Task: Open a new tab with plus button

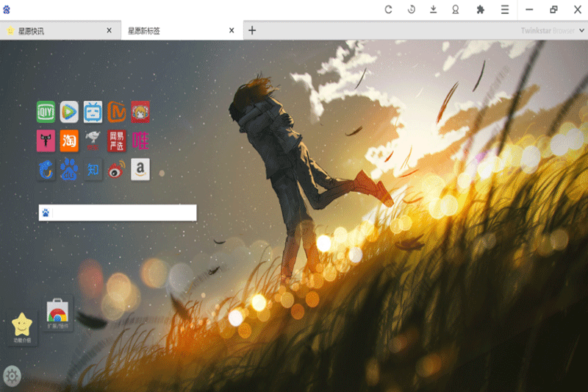Action: pos(252,31)
